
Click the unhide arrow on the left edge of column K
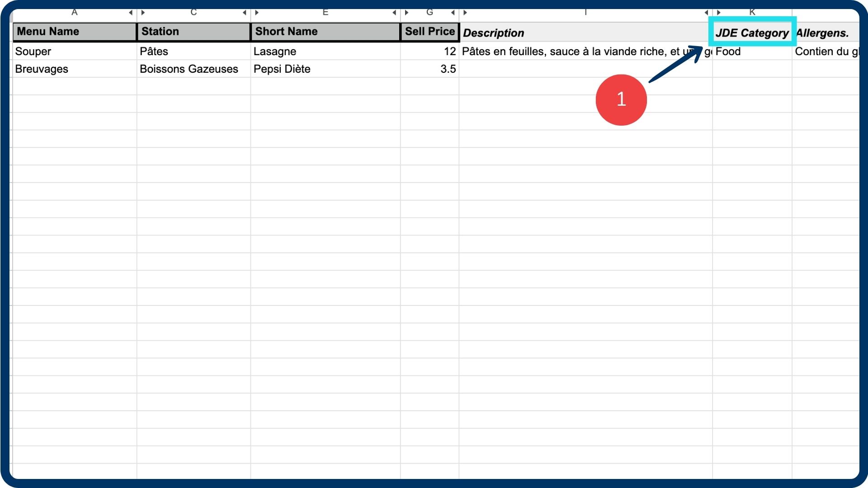718,13
